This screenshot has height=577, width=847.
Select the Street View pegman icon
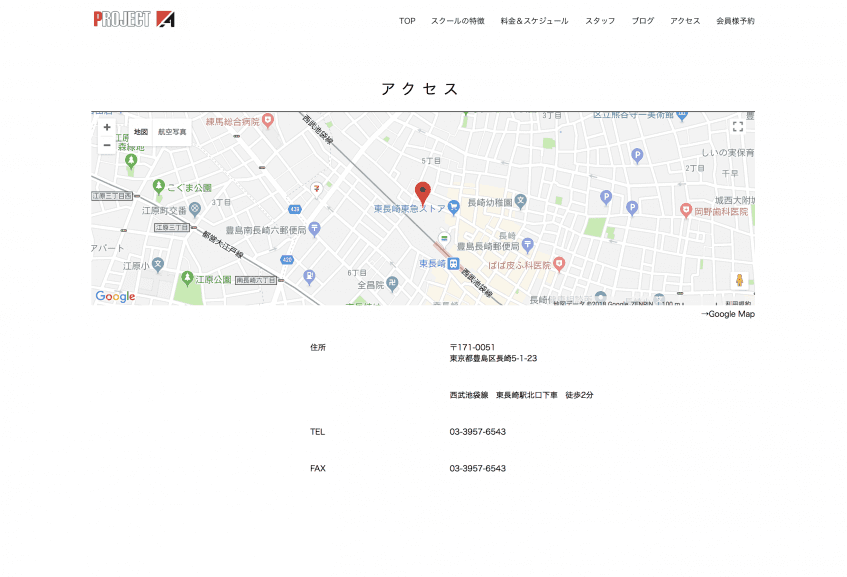(x=740, y=280)
